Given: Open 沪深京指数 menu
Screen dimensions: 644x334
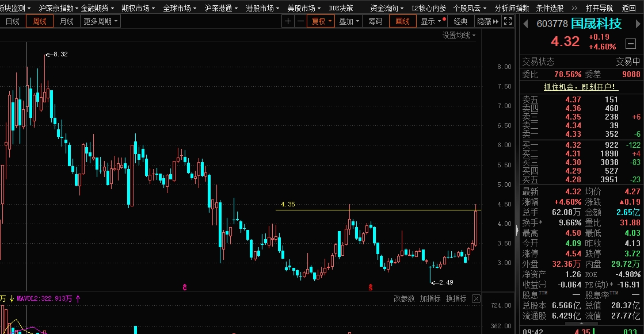Looking at the screenshot, I should click(x=58, y=8).
